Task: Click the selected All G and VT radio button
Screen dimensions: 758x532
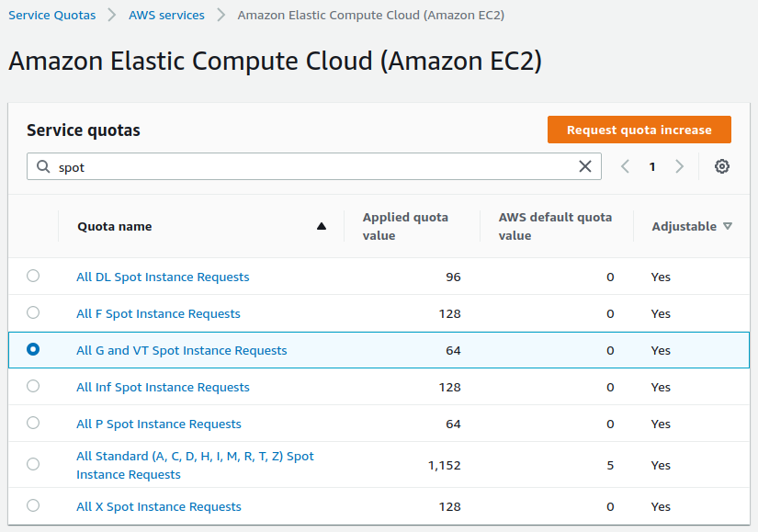Action: 33,349
